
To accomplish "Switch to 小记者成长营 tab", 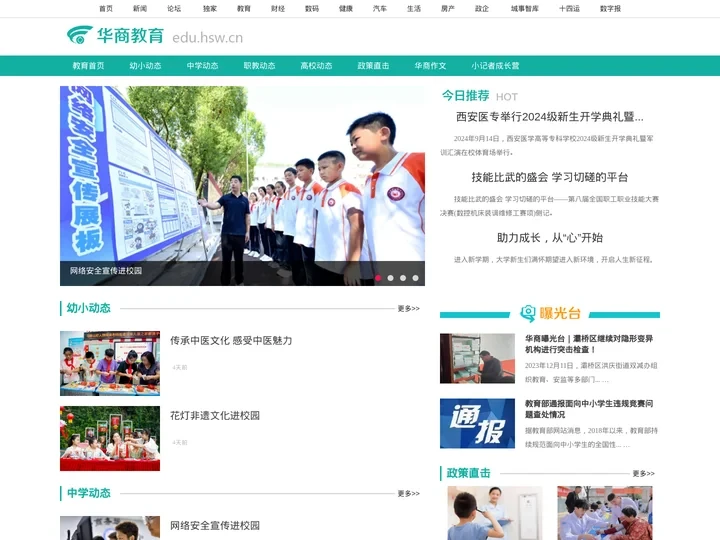I will [495, 66].
